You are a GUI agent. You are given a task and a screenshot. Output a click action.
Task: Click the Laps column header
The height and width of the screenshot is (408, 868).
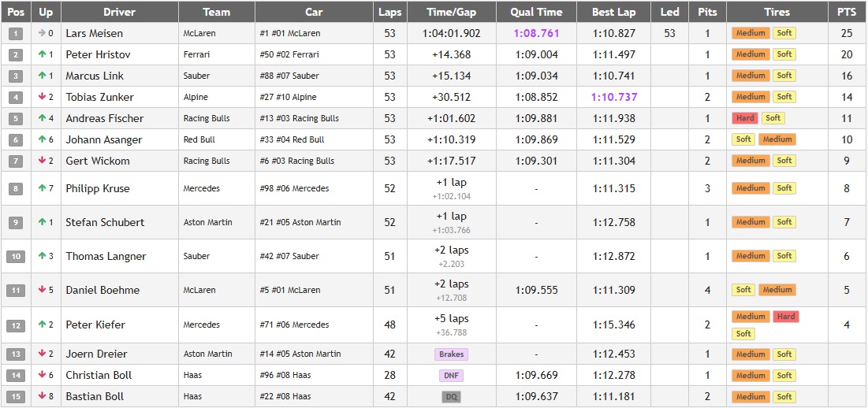389,12
